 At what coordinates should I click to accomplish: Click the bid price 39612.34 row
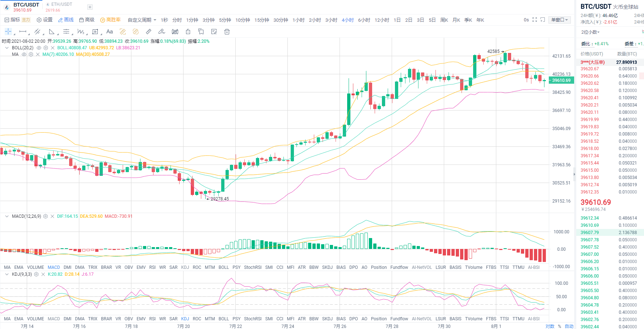610,218
